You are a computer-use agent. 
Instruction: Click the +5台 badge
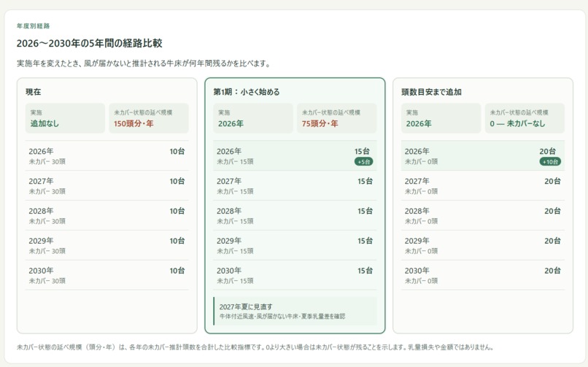click(364, 161)
